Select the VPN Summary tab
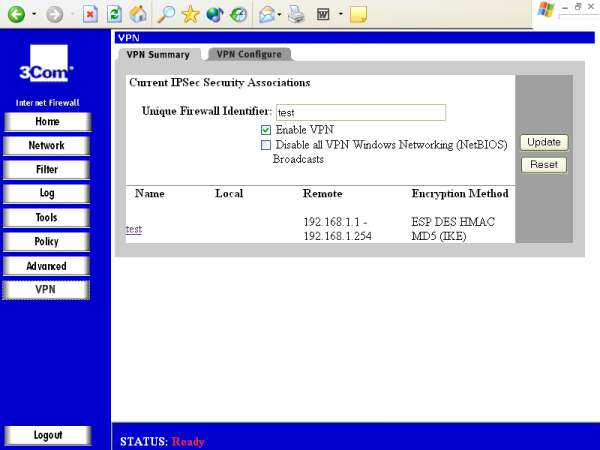The image size is (600, 450). (158, 55)
